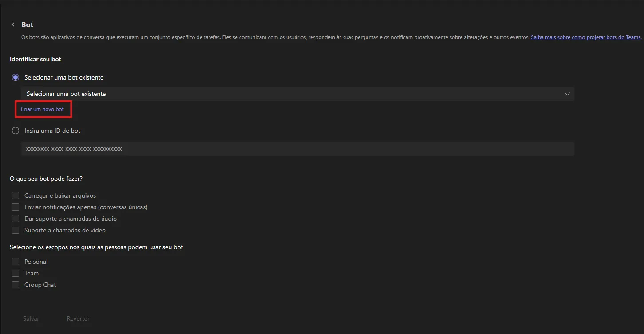644x334 pixels.
Task: Check the Group Chat scope
Action: (x=16, y=285)
